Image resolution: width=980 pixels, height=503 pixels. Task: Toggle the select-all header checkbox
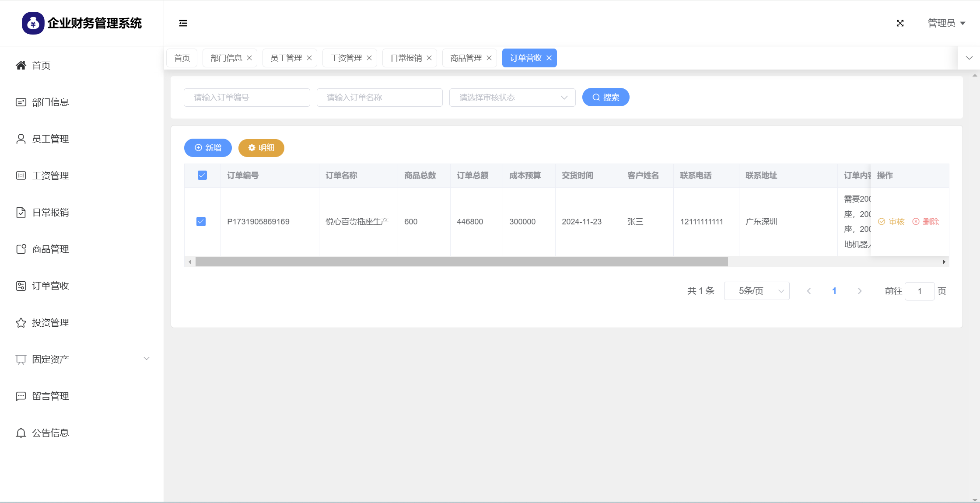[x=202, y=175]
